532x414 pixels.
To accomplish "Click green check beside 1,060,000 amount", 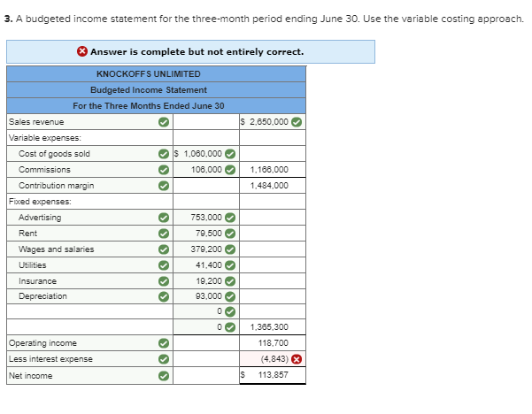I will (230, 154).
